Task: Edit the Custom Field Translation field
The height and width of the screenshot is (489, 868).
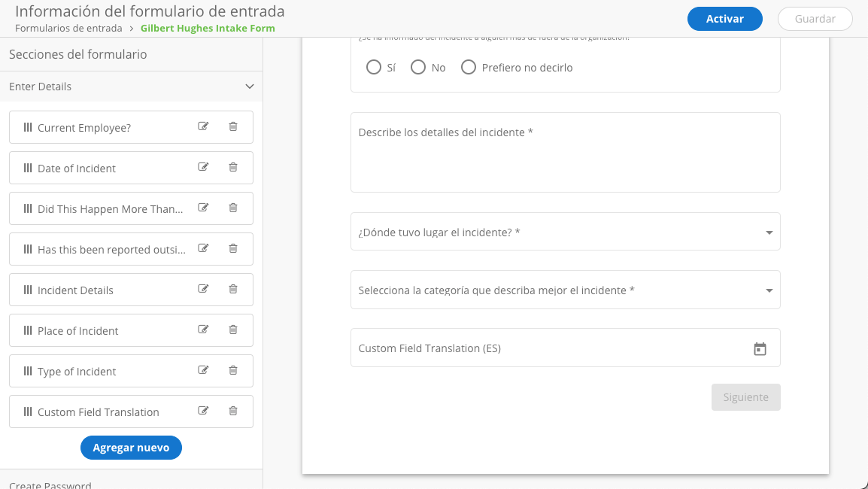Action: 203,410
